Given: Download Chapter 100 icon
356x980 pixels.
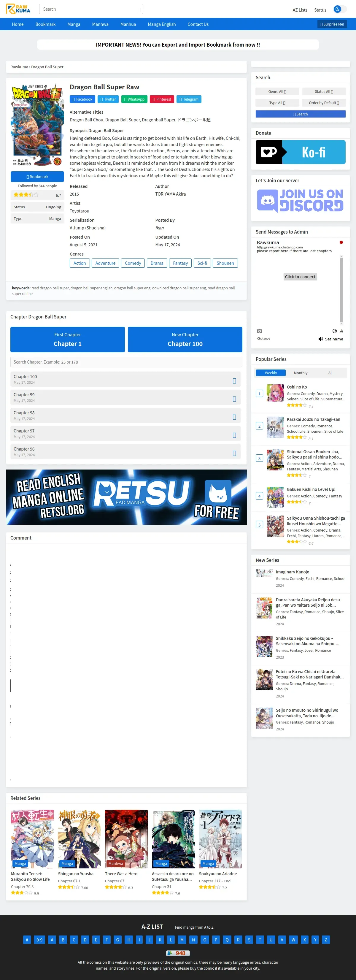Looking at the screenshot, I should point(234,381).
